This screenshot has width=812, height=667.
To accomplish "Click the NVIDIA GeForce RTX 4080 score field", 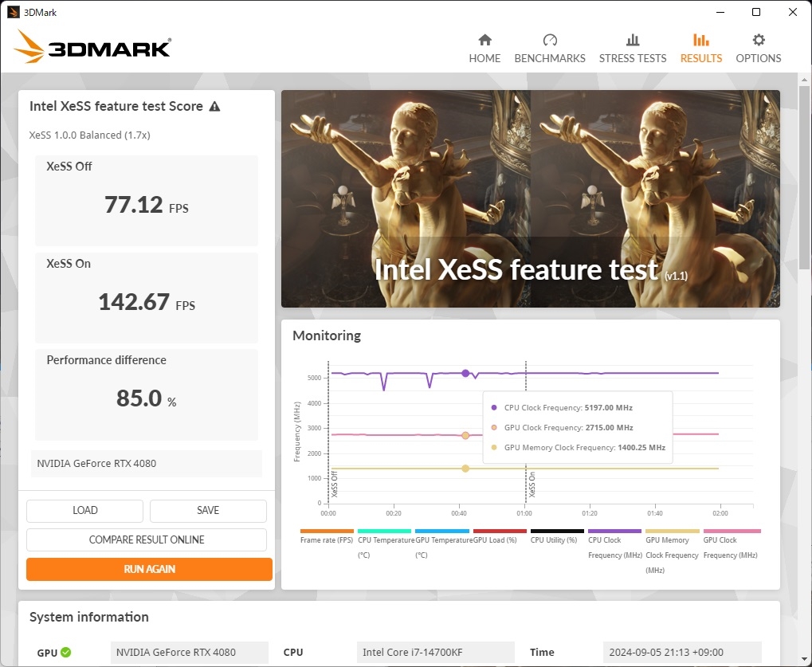I will (x=147, y=464).
